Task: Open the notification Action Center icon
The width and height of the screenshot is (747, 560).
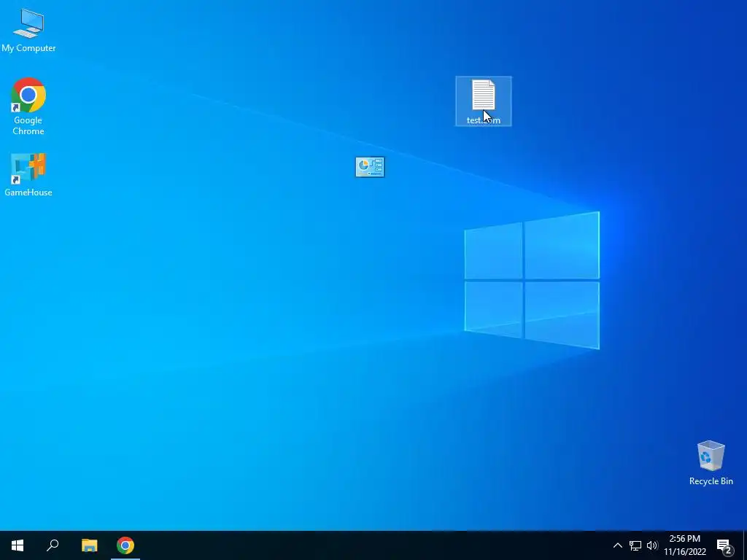Action: pos(724,546)
